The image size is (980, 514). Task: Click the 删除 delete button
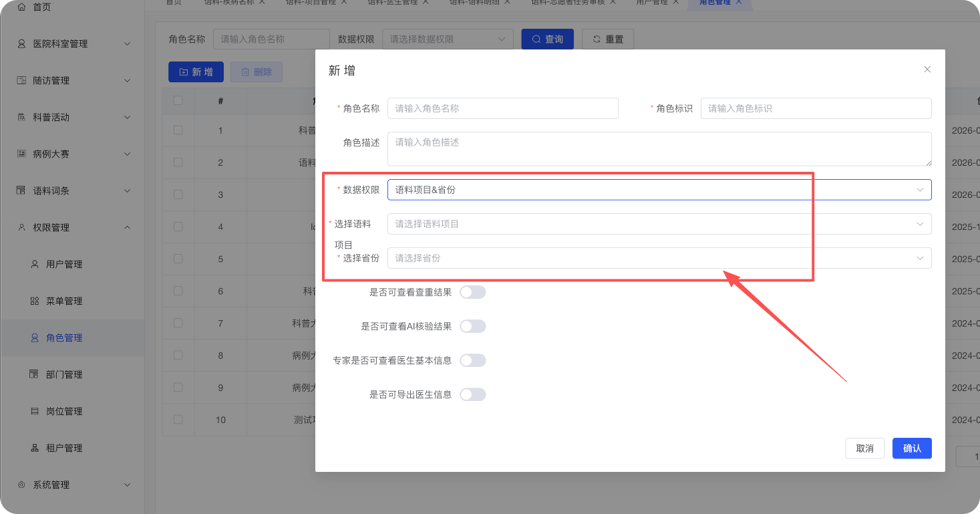pos(257,72)
